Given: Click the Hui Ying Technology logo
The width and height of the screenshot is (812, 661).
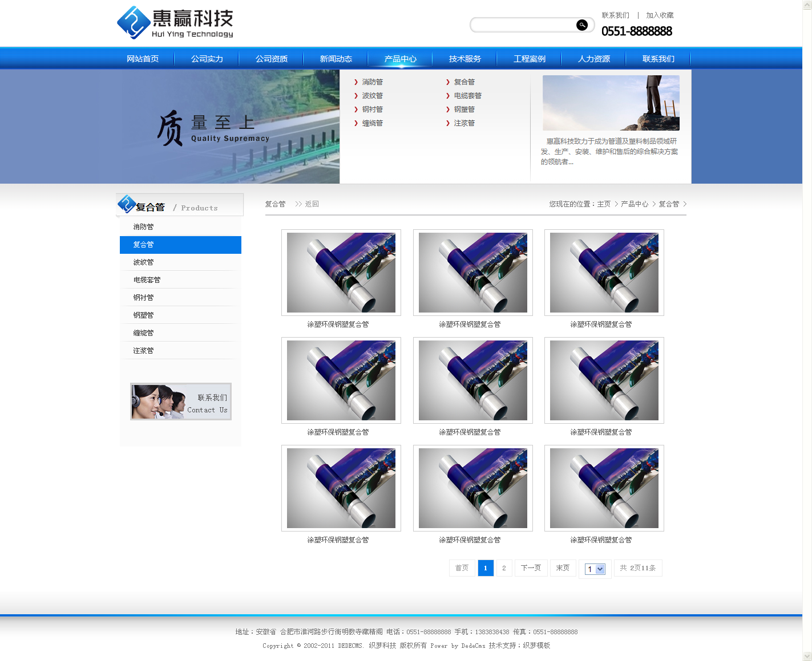Looking at the screenshot, I should click(x=175, y=23).
